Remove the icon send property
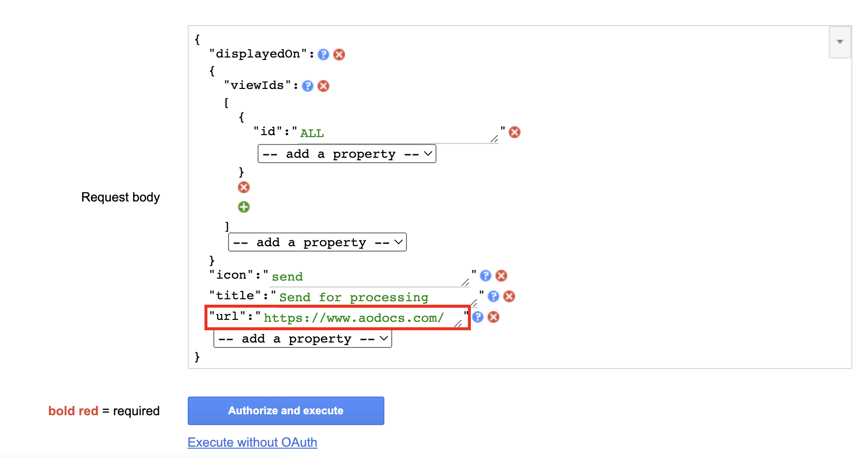868x458 pixels. click(x=501, y=276)
